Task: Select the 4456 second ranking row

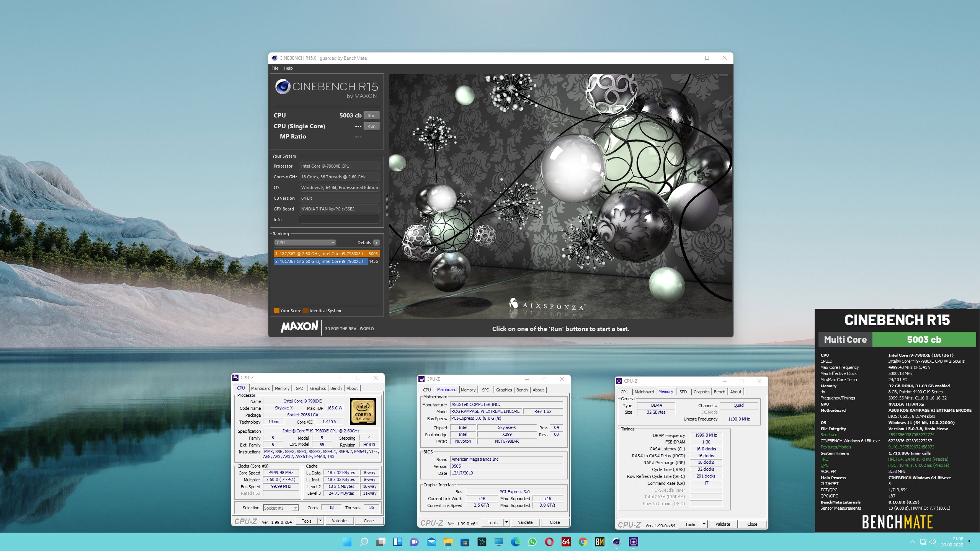Action: (x=327, y=261)
